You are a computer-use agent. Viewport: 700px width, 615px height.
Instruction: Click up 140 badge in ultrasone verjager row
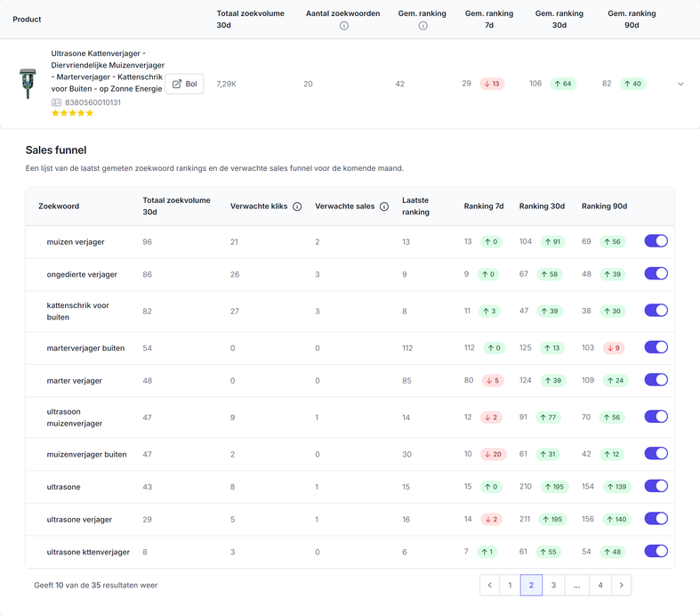[616, 519]
